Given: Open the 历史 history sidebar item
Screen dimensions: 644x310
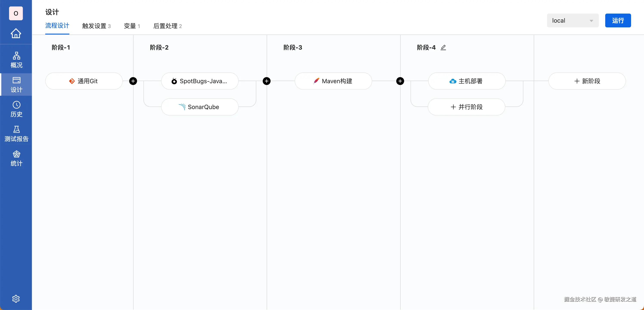Looking at the screenshot, I should pos(16,109).
